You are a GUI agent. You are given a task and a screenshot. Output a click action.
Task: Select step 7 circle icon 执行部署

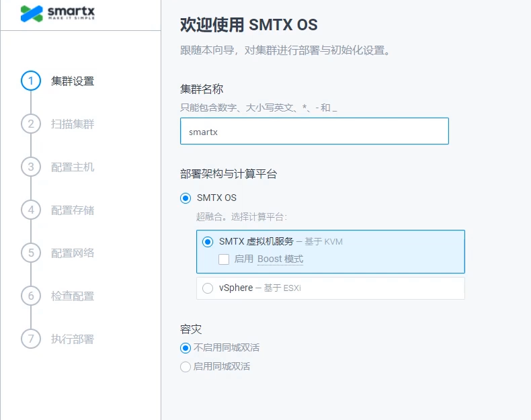pos(31,339)
